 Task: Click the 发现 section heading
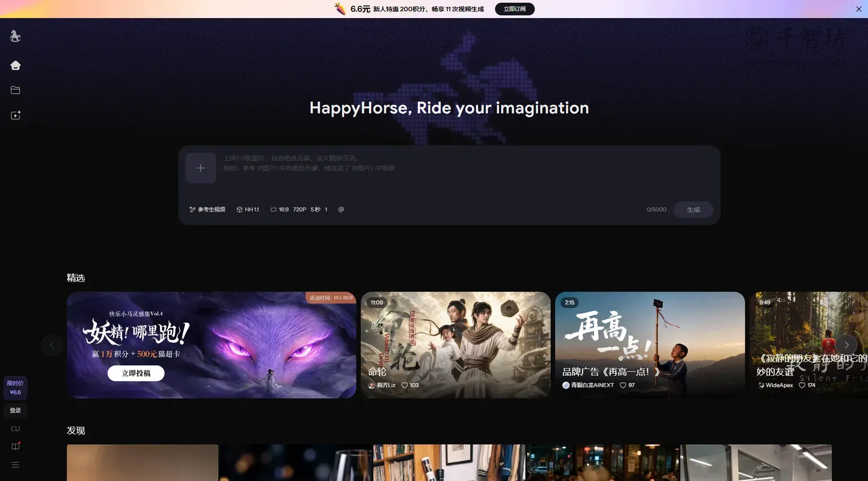coord(76,430)
